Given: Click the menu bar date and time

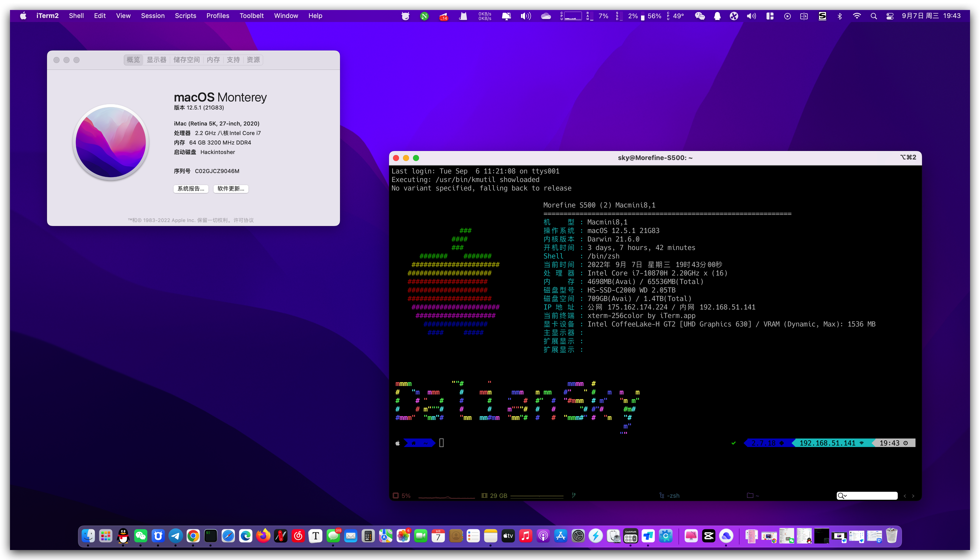Looking at the screenshot, I should 931,16.
